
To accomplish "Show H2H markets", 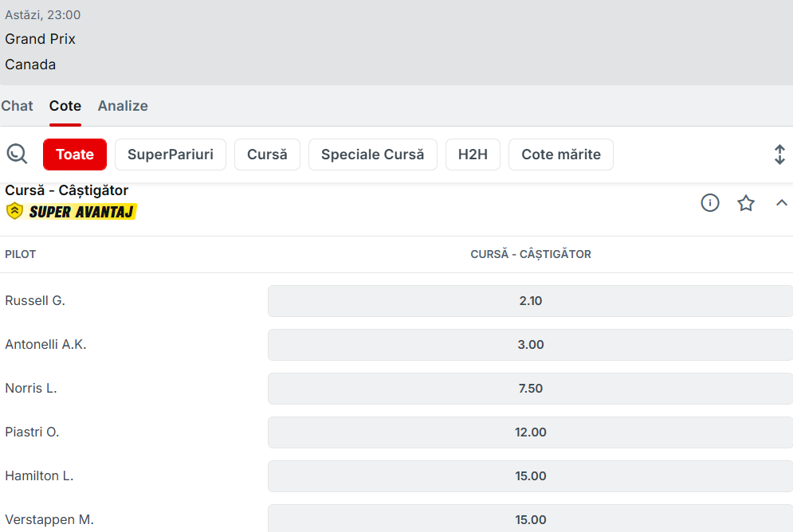I will [473, 155].
